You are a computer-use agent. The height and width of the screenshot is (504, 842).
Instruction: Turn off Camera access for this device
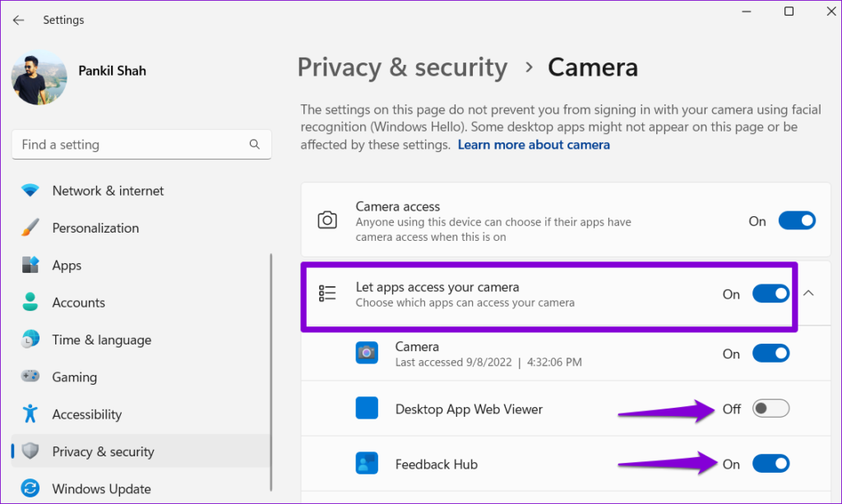(797, 220)
